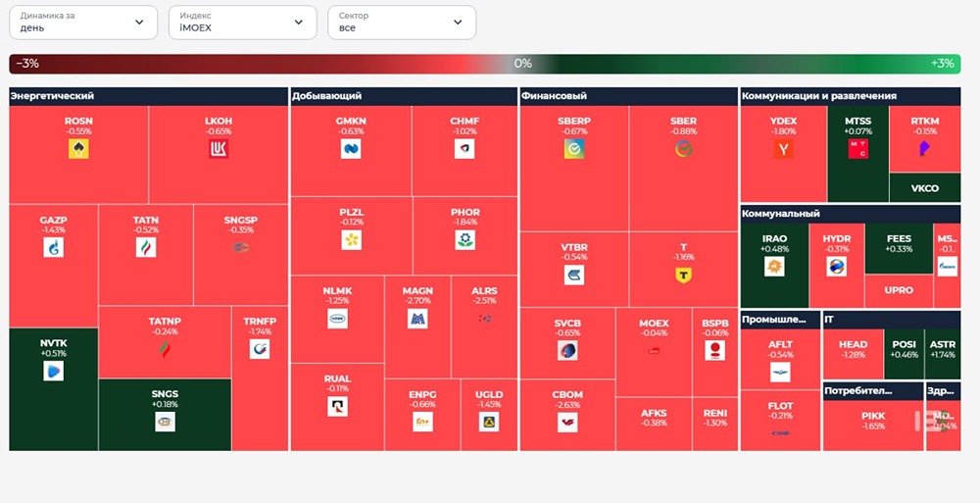This screenshot has width=980, height=503.
Task: Click the Gazprom logo in GAZP tile
Action: (x=54, y=247)
